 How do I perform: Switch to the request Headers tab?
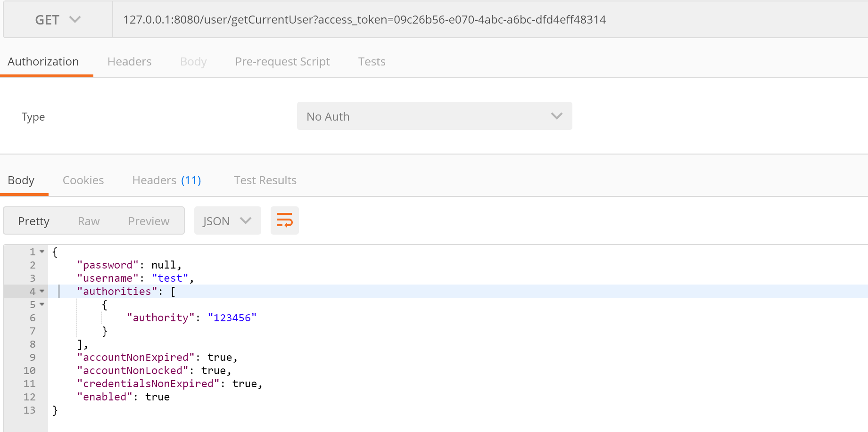point(129,62)
